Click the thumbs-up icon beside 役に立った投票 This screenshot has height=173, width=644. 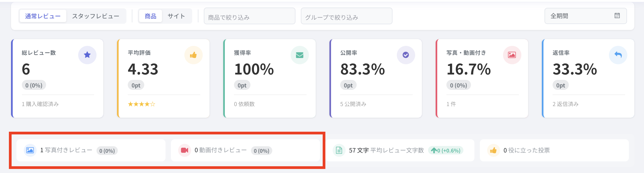[x=493, y=150]
